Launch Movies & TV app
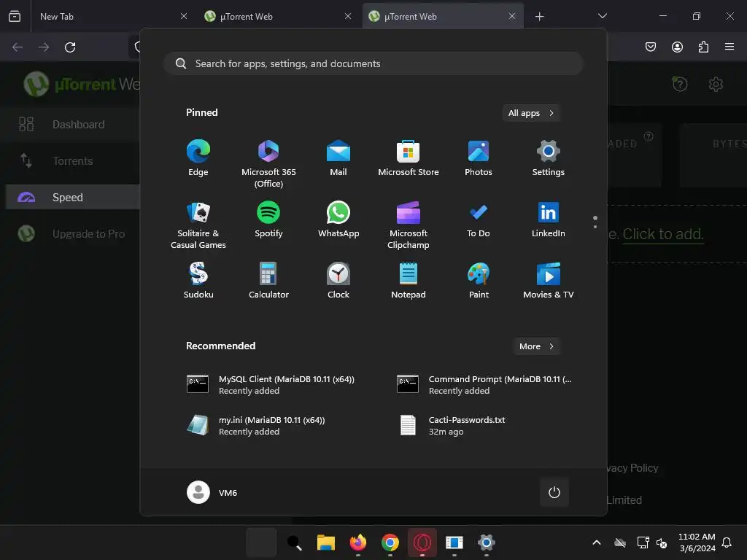Image resolution: width=747 pixels, height=560 pixels. tap(549, 281)
